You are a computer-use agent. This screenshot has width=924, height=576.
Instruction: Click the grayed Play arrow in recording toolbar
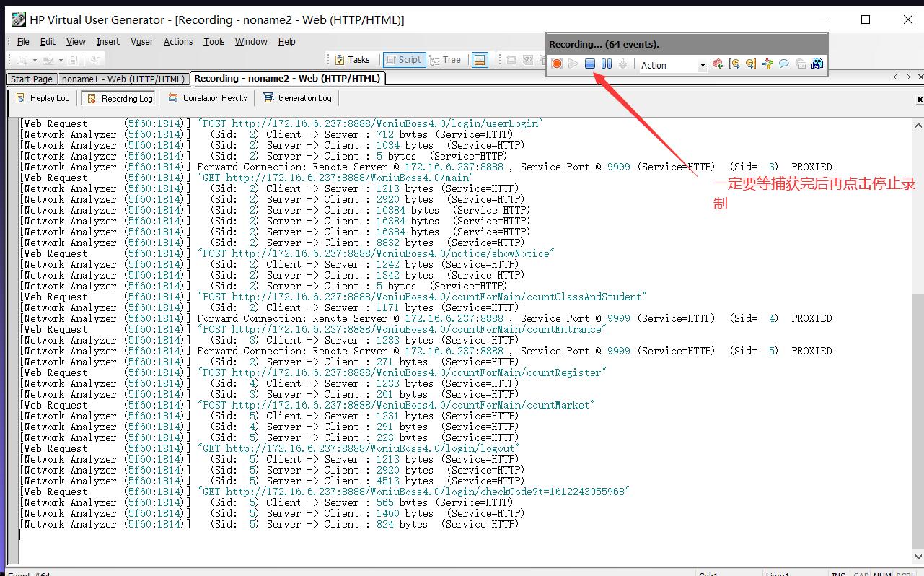pyautogui.click(x=573, y=64)
